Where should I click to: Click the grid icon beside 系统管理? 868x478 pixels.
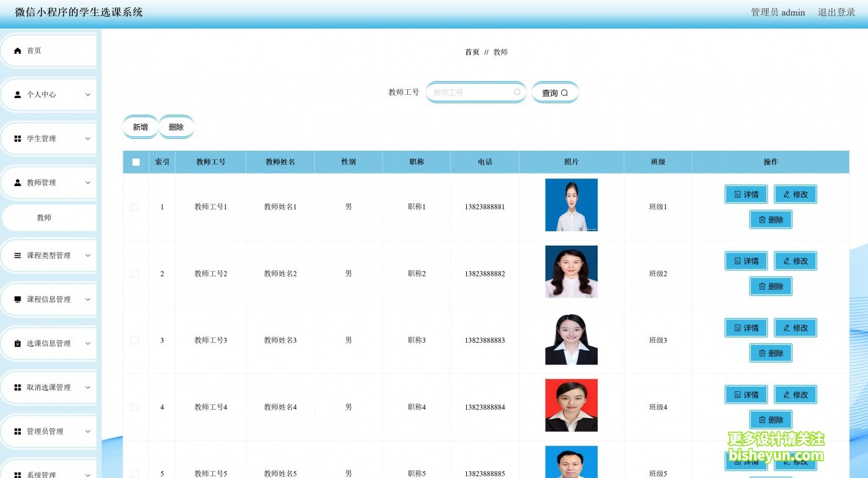coord(17,475)
